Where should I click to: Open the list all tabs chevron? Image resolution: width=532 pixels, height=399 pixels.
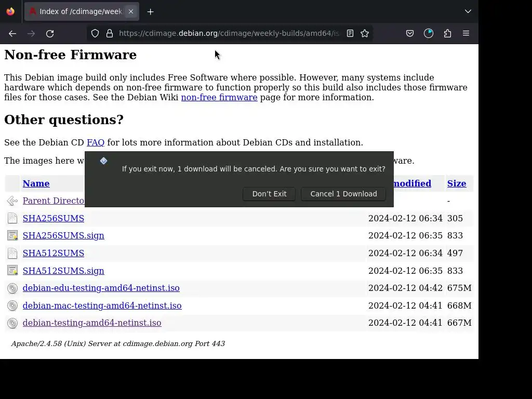pyautogui.click(x=468, y=11)
